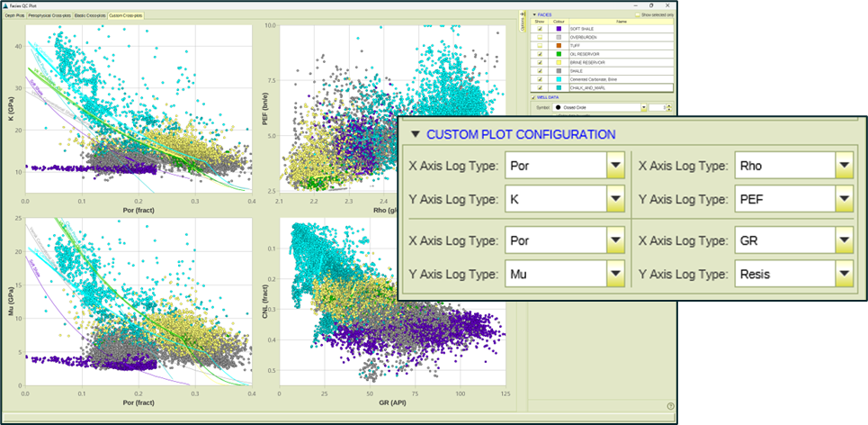Click the Show column header

pos(539,22)
